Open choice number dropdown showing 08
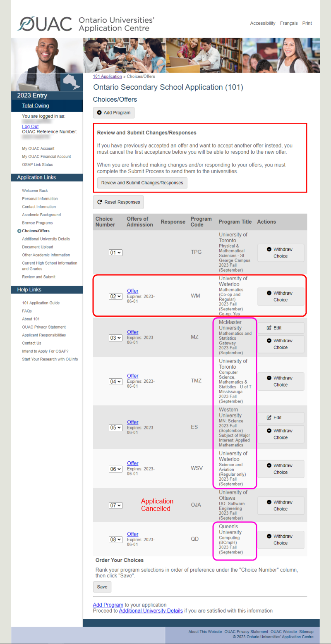Screen dimensions: 331x644 (115, 539)
